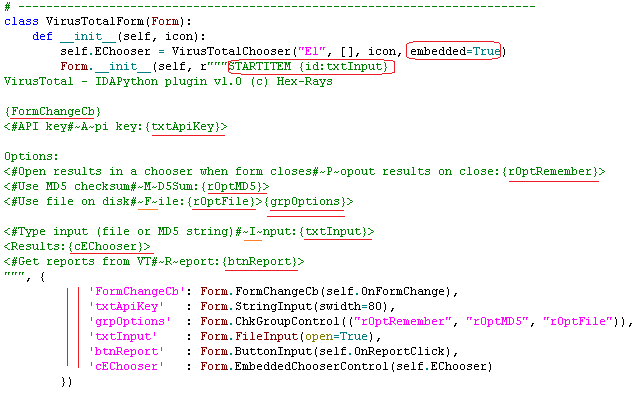The image size is (638, 404).
Task: Click '{rOptFile}' in the Use file on disk line
Action: [221, 201]
